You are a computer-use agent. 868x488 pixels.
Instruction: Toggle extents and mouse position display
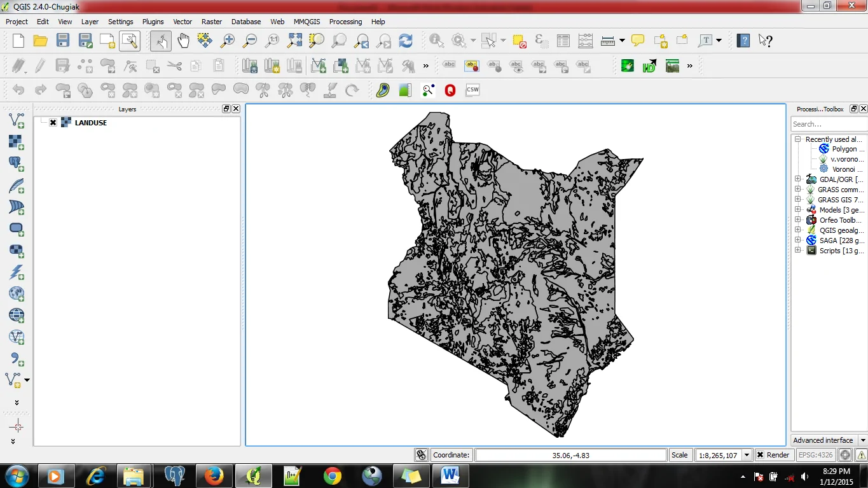click(x=421, y=455)
